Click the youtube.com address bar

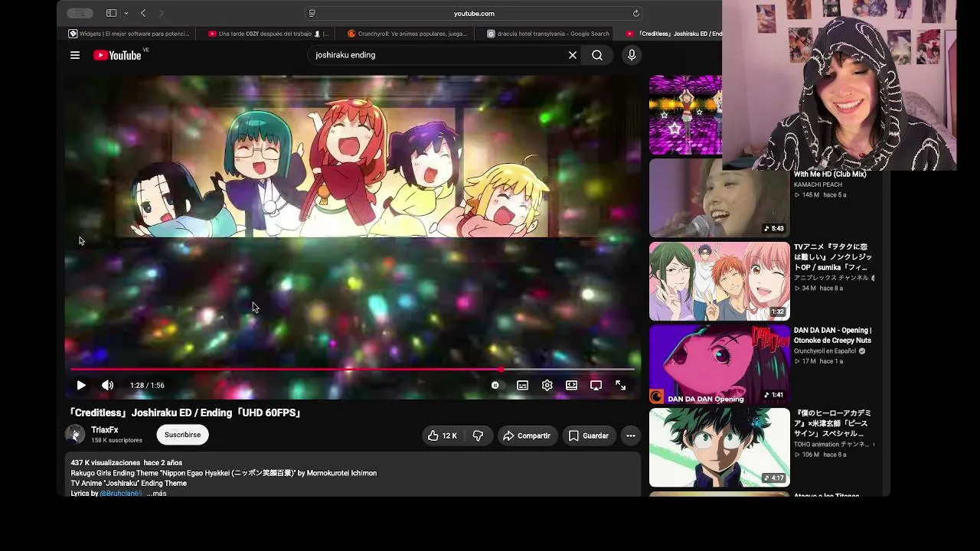tap(474, 13)
